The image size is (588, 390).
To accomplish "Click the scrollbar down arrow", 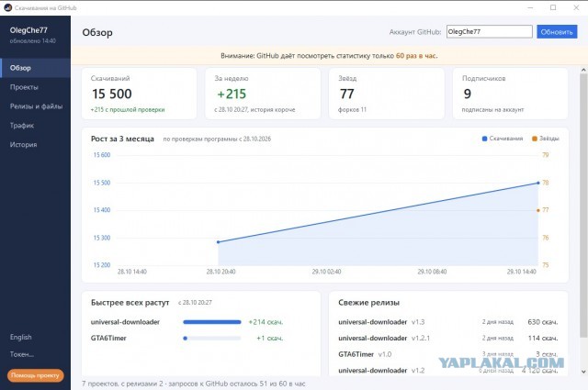I will [x=583, y=372].
